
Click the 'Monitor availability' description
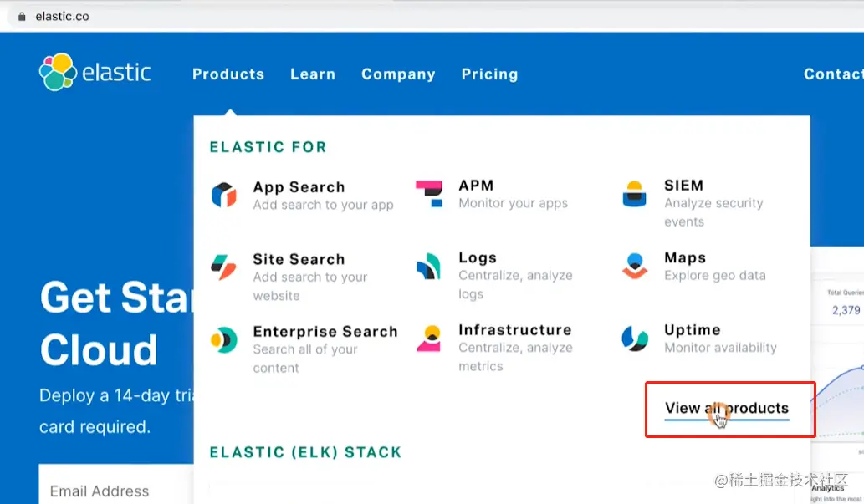tap(720, 348)
